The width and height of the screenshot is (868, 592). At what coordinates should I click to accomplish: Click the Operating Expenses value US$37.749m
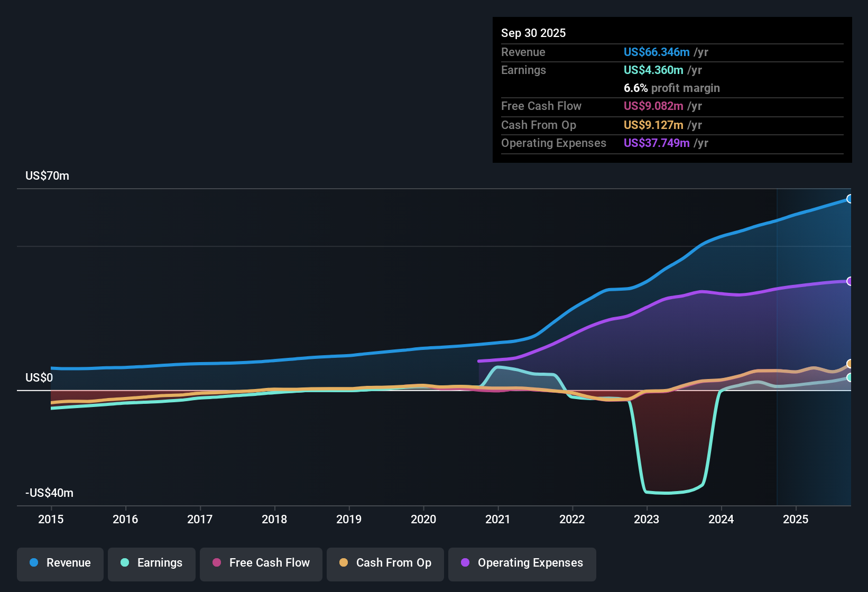(656, 143)
